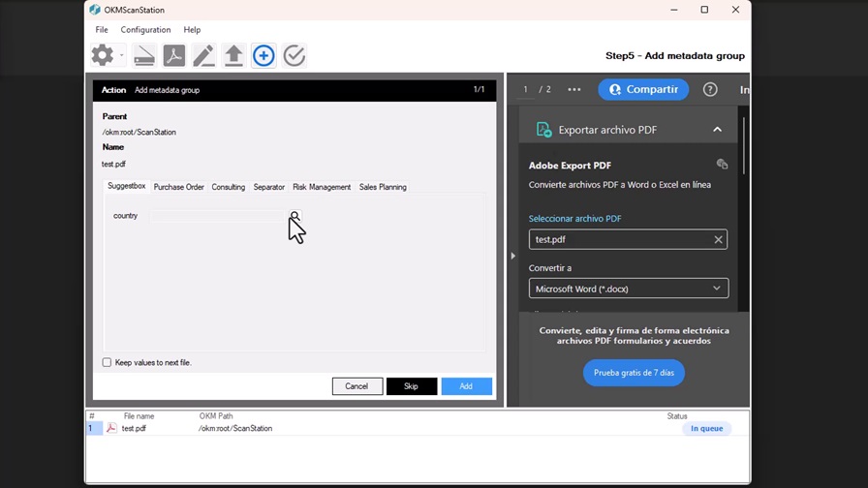Click the OKMScanStation app icon in title bar

pos(95,10)
